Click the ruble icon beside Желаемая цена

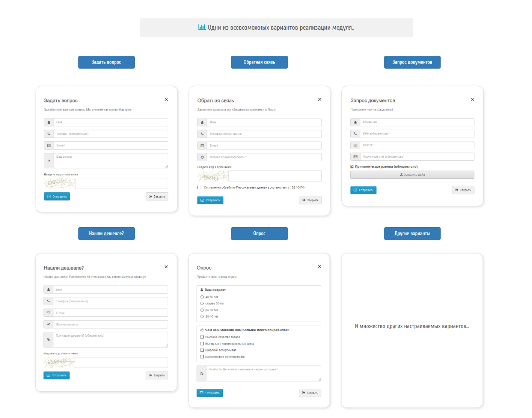[49, 324]
